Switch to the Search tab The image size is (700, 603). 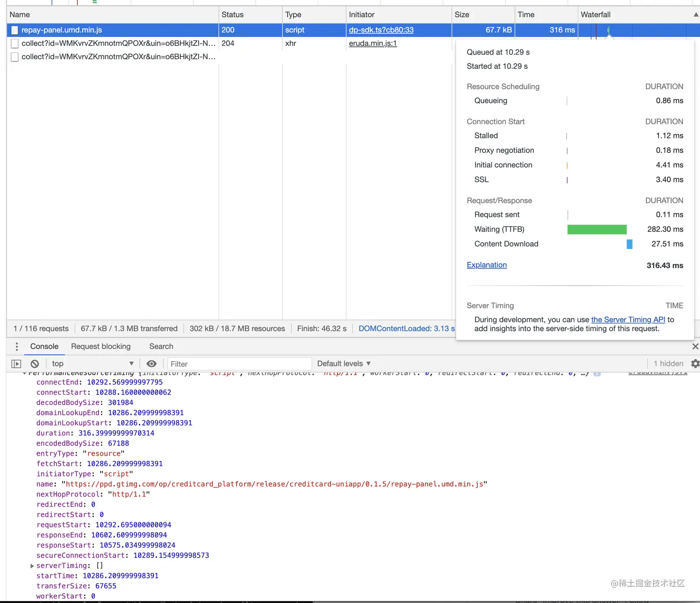[x=161, y=346]
